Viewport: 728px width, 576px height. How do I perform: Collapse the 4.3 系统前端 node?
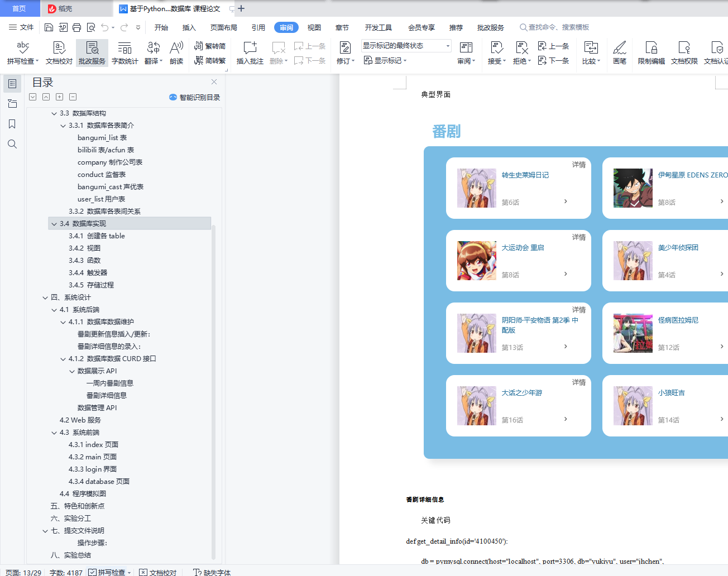[54, 433]
